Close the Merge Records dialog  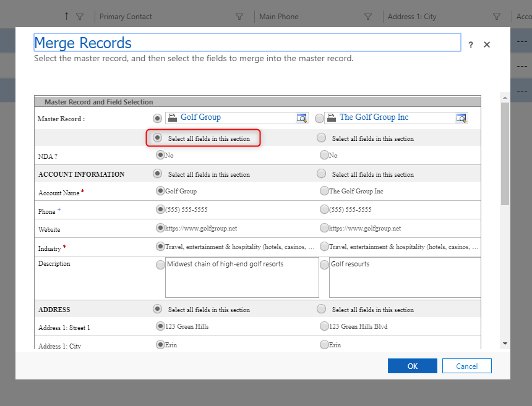[x=487, y=44]
